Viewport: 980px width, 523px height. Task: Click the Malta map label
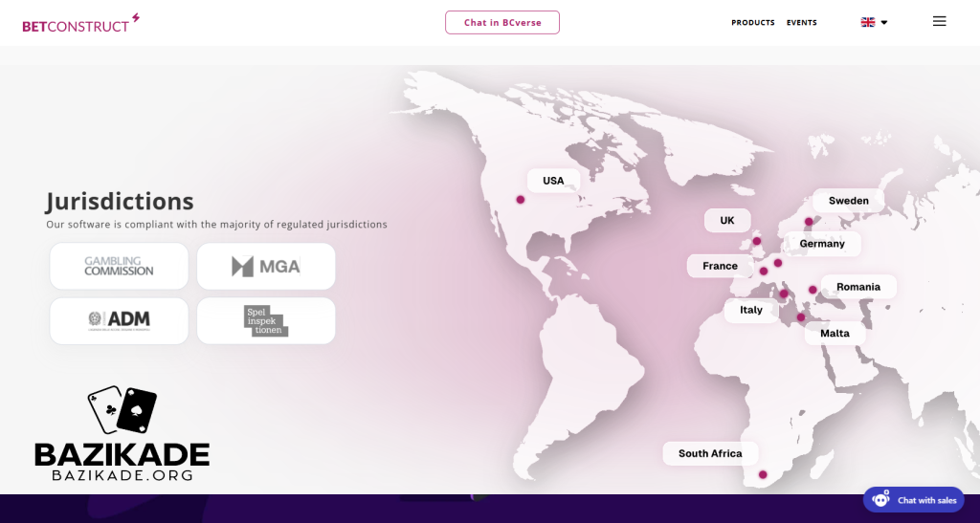tap(835, 334)
